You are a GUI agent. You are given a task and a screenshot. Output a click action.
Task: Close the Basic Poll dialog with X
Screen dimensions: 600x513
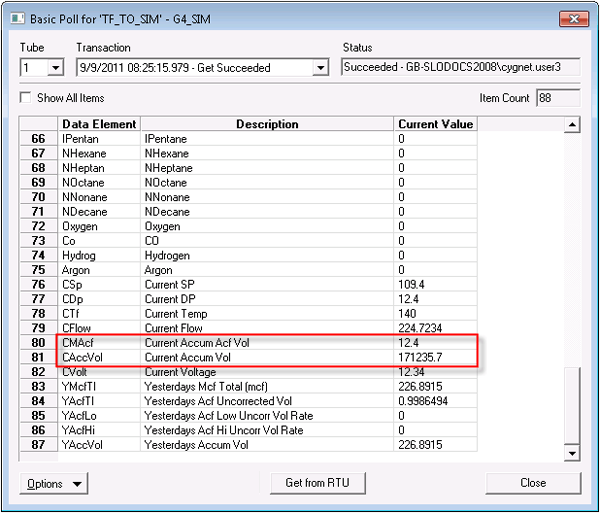pos(574,19)
